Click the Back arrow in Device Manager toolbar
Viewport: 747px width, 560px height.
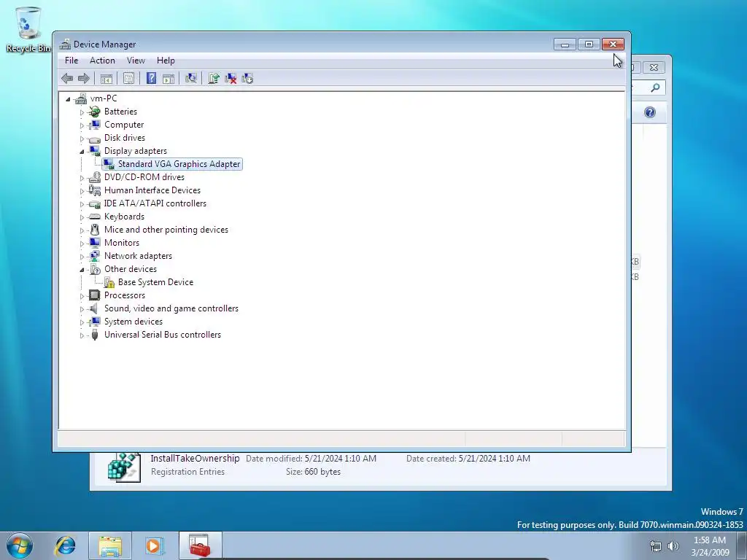coord(67,79)
